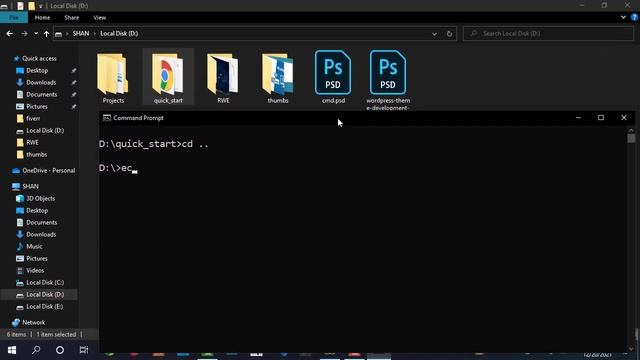This screenshot has height=360, width=640.
Task: Click Local Disk (D:) breadcrumb segment
Action: pos(119,33)
